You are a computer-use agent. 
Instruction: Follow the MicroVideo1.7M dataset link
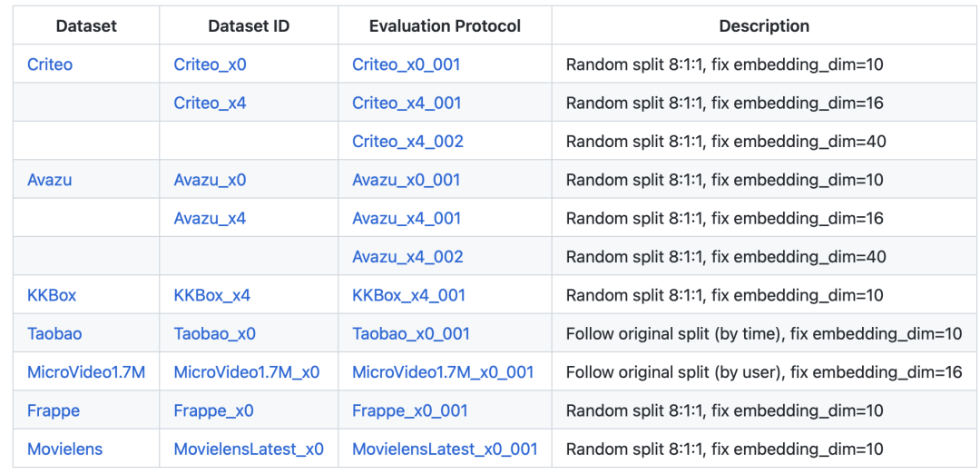tap(86, 372)
